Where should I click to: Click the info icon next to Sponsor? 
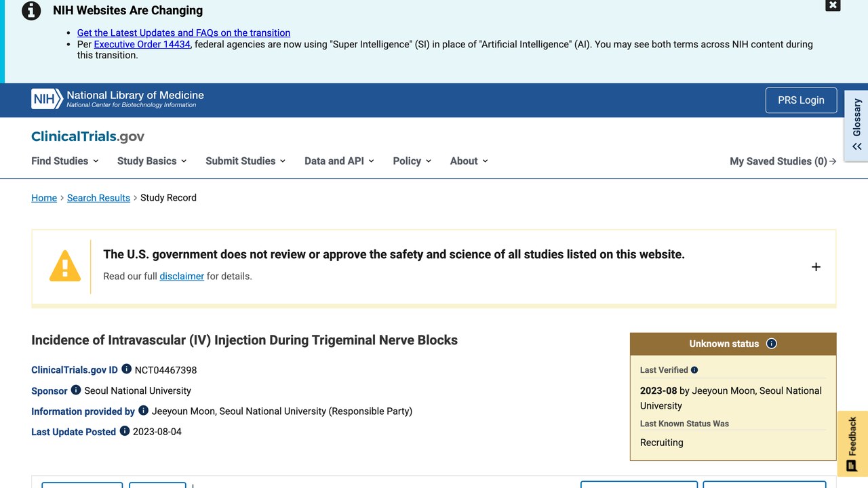[76, 390]
